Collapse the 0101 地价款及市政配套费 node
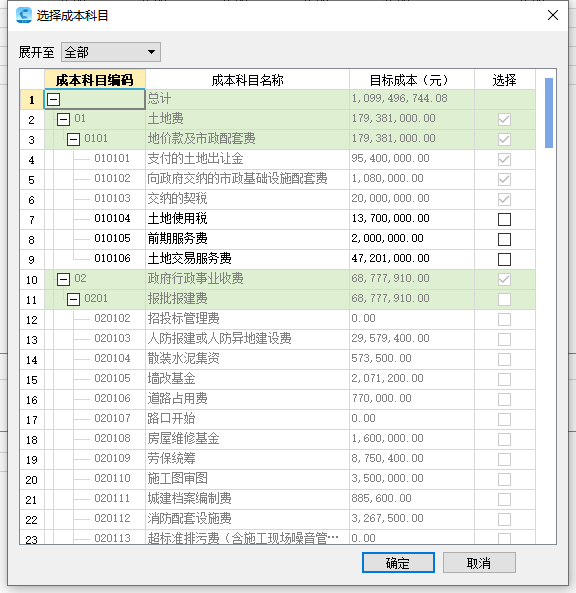Image resolution: width=576 pixels, height=593 pixels. pos(73,140)
